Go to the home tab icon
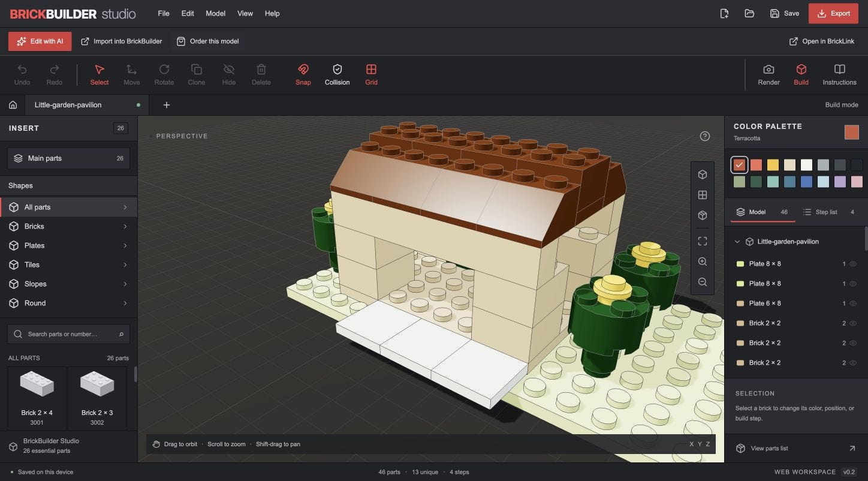 click(13, 105)
